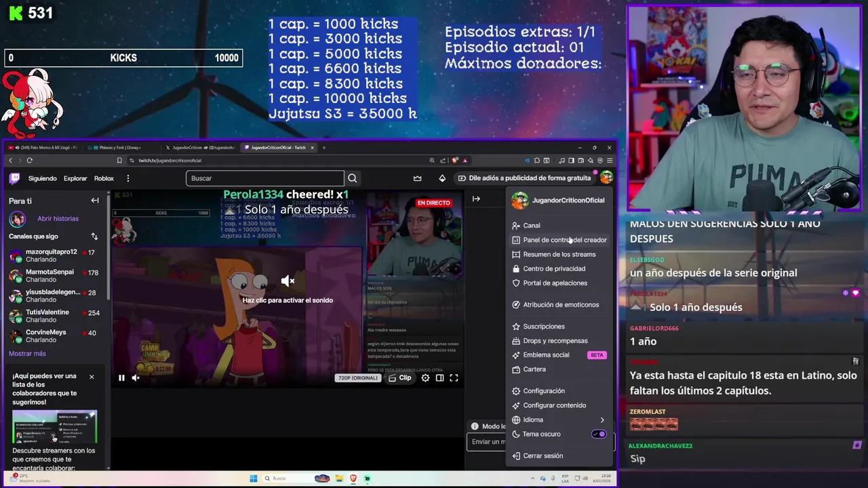The image size is (868, 488).
Task: Toggle the Tema oscuro switch
Action: pos(599,434)
